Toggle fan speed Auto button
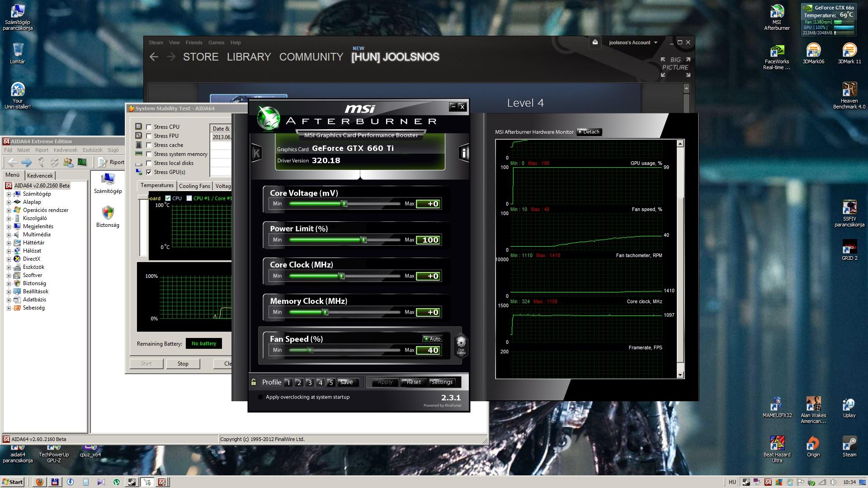Viewport: 868px width, 488px height. pyautogui.click(x=432, y=338)
